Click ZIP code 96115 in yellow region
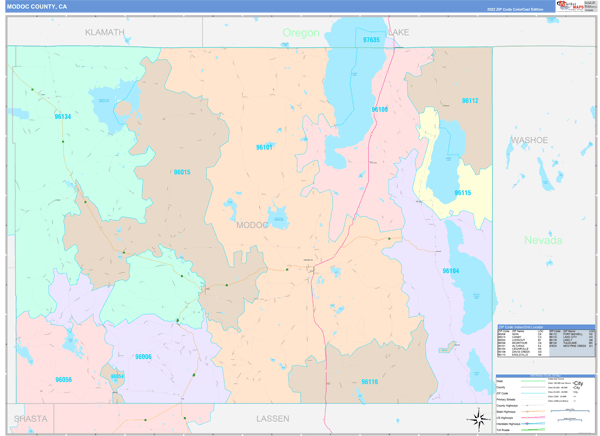 (x=462, y=193)
